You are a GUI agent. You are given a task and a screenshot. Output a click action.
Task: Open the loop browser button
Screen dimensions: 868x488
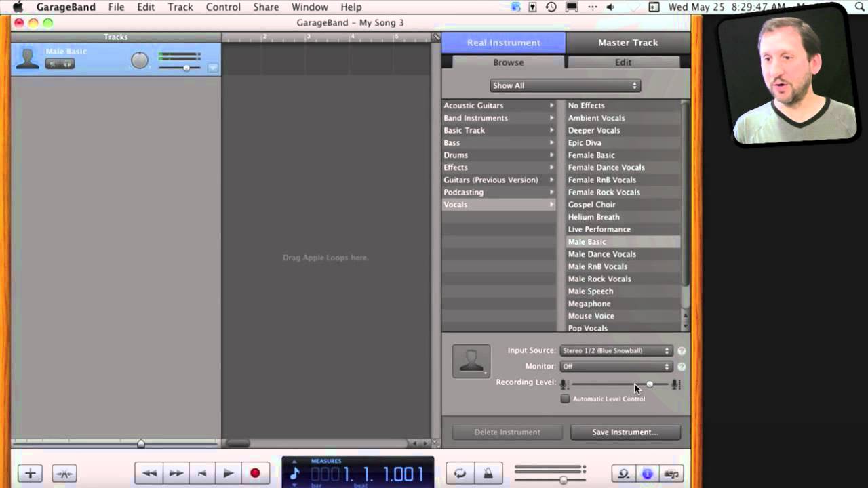click(623, 473)
